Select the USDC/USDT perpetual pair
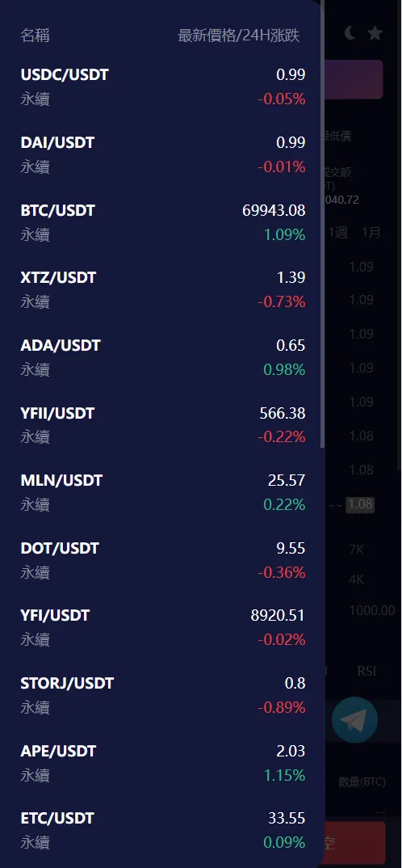Viewport: 402px width, 868px height. pos(162,87)
